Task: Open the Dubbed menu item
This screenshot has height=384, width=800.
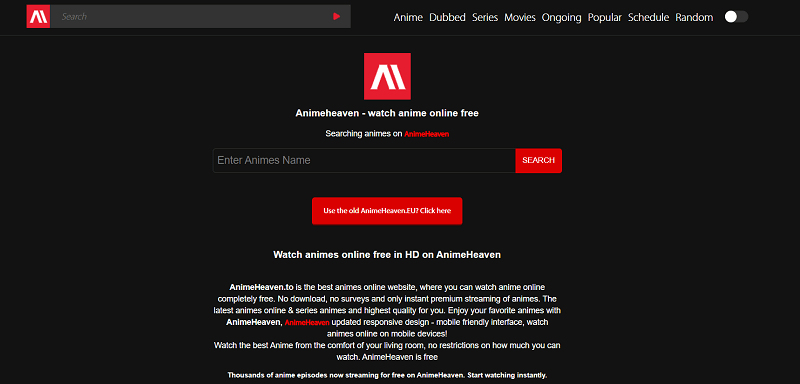Action: coord(447,17)
